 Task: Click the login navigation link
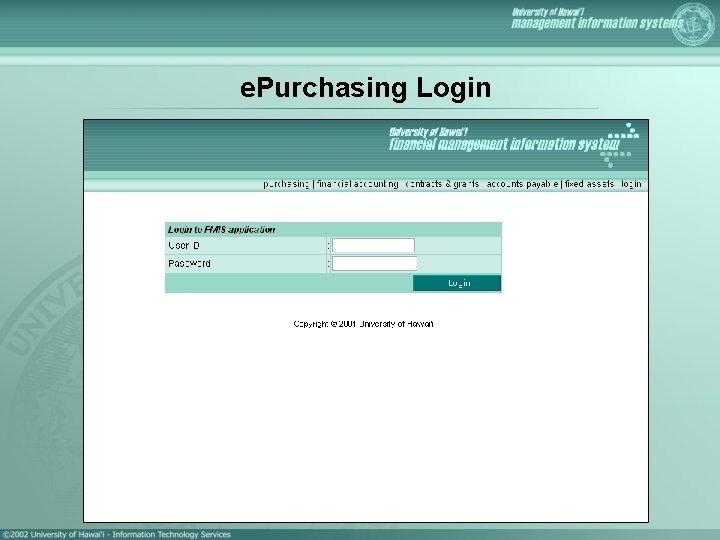[631, 184]
